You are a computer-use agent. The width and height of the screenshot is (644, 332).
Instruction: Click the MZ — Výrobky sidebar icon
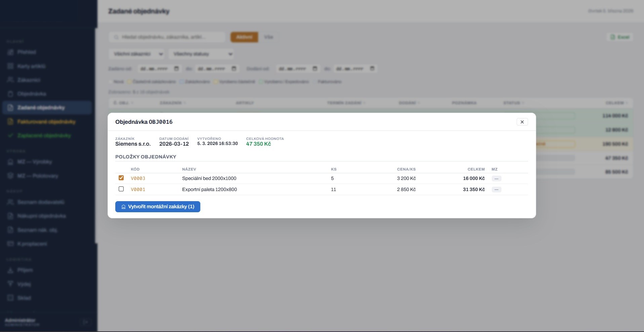pyautogui.click(x=10, y=162)
